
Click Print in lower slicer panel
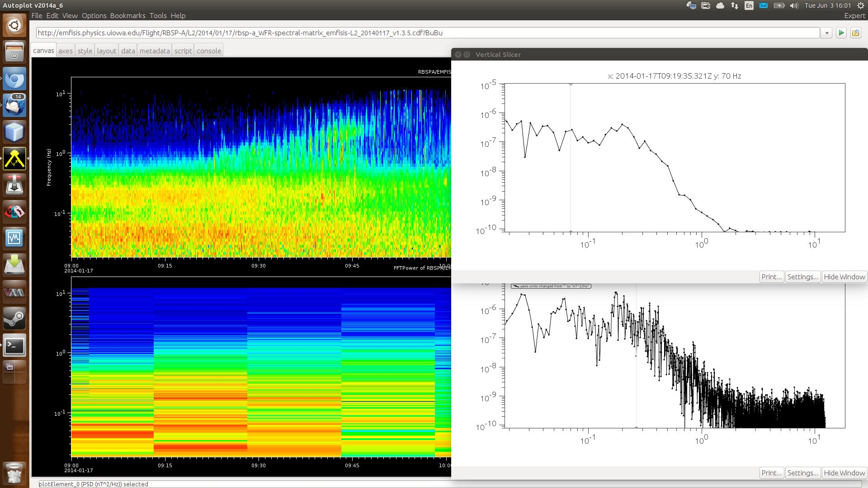[x=771, y=473]
